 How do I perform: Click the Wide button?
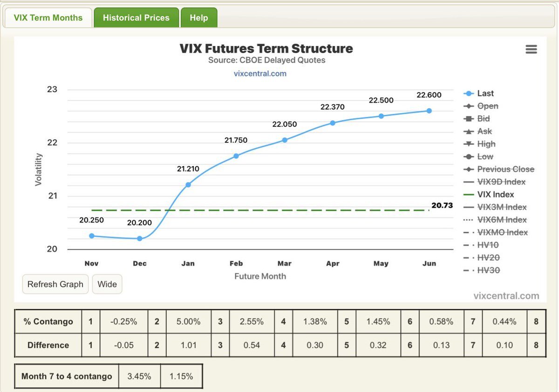107,284
